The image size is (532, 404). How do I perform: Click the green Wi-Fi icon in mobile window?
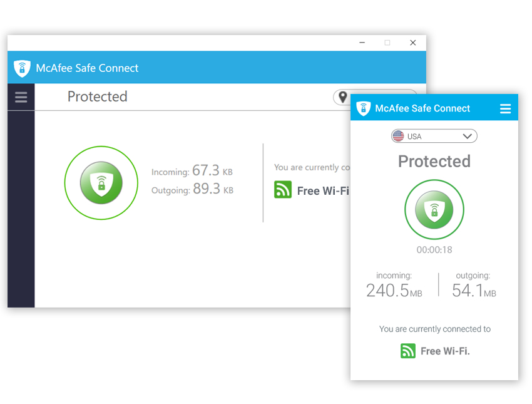click(408, 351)
